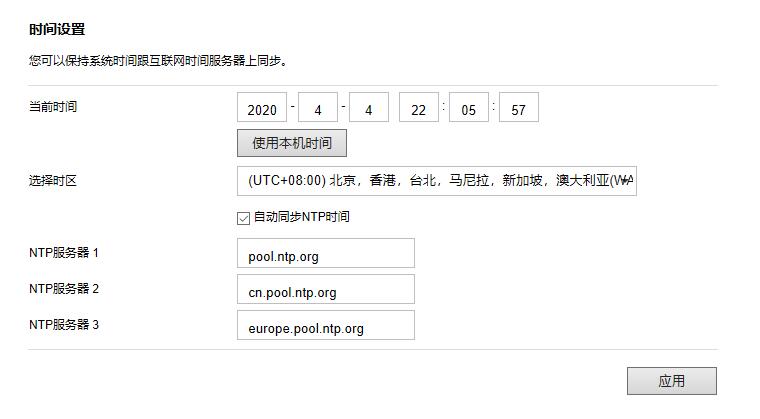Click the time sync description text

click(x=158, y=61)
